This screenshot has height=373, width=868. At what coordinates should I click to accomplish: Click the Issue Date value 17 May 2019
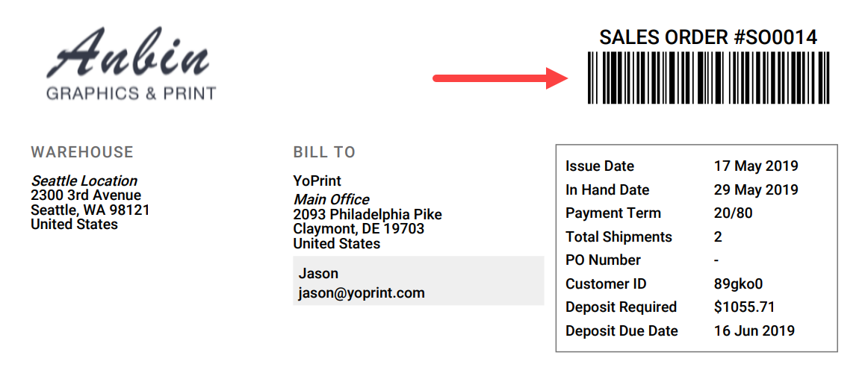[x=756, y=166]
